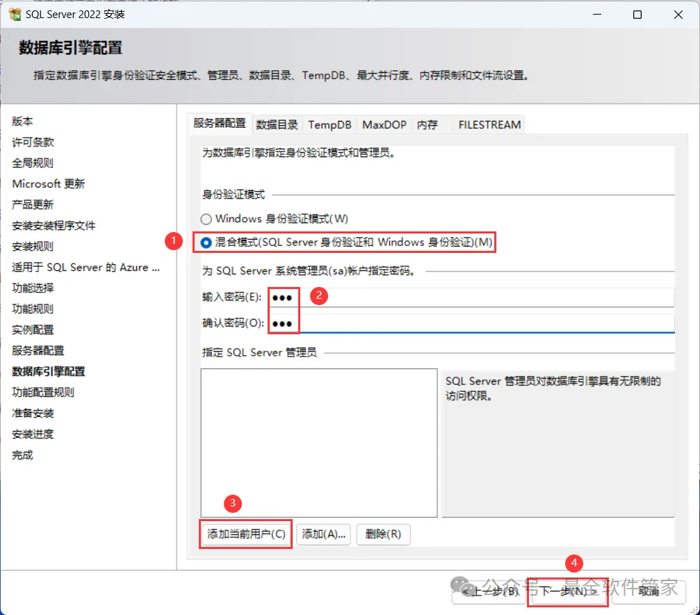Click the 删除(R) button
700x615 pixels.
click(x=383, y=534)
